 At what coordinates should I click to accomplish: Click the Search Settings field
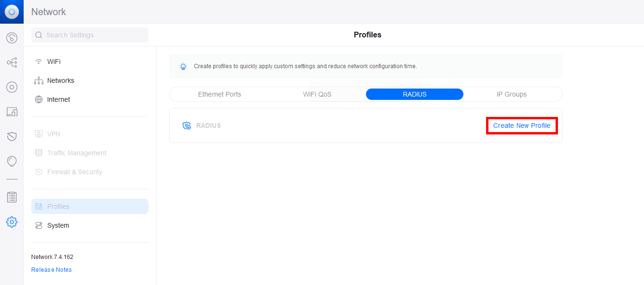pos(89,35)
